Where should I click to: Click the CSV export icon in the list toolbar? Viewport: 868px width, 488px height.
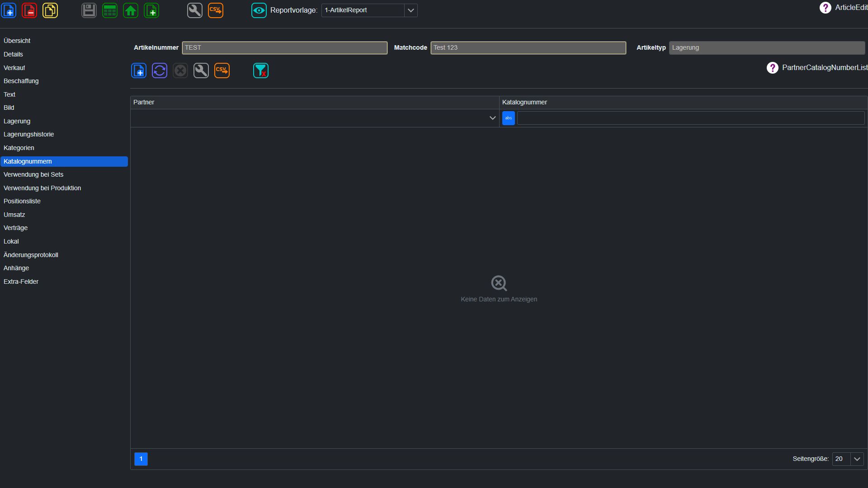pos(222,70)
